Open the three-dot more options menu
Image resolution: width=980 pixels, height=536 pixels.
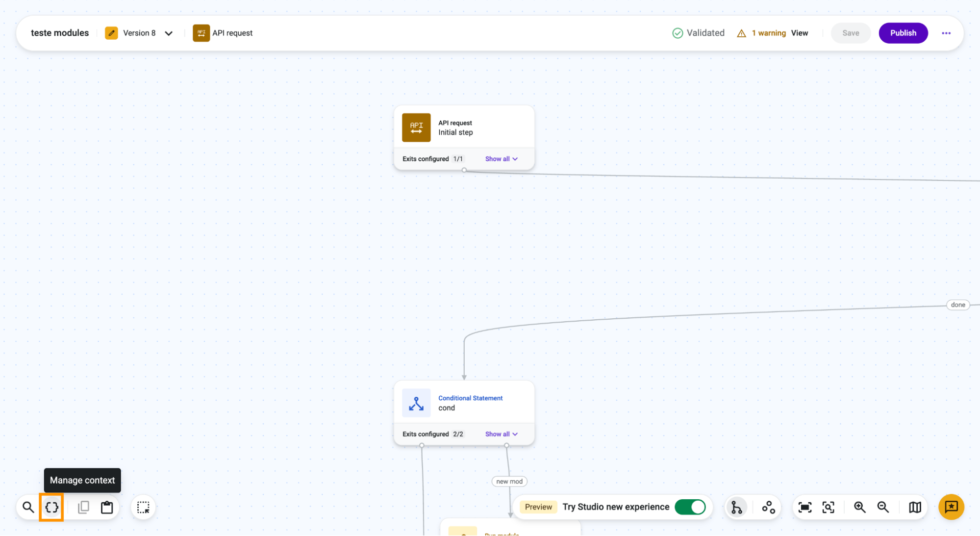click(946, 33)
